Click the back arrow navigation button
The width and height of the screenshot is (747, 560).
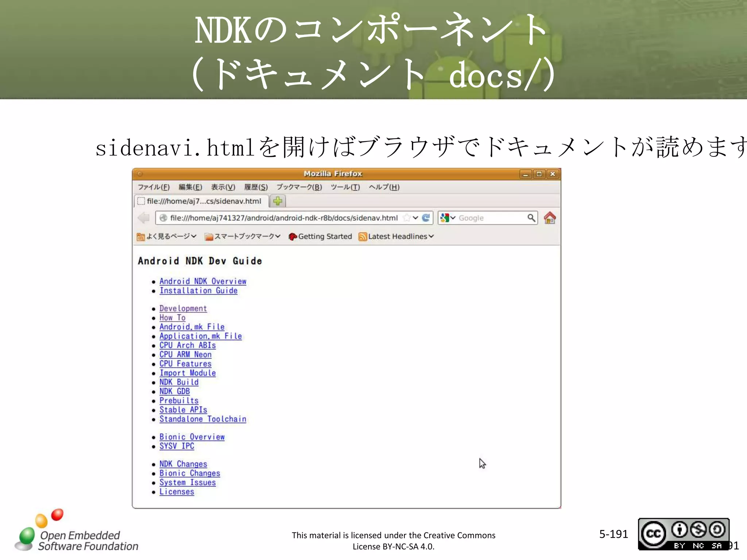pyautogui.click(x=144, y=218)
